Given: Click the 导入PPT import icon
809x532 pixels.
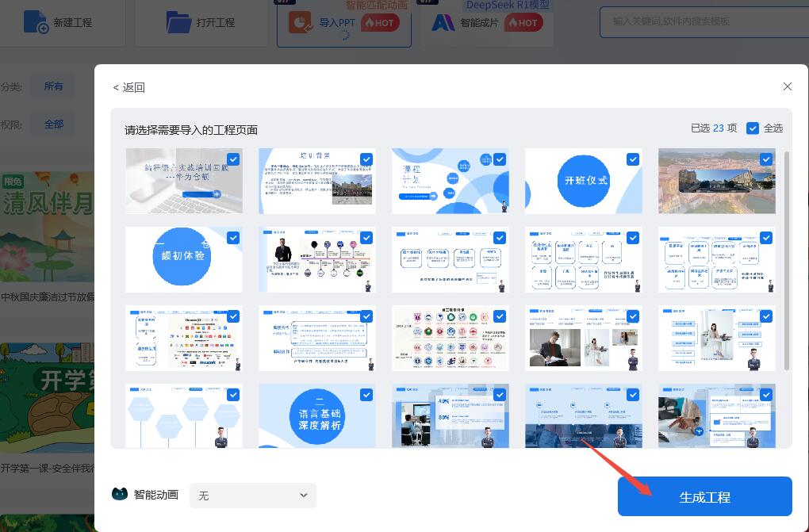Looking at the screenshot, I should click(301, 22).
